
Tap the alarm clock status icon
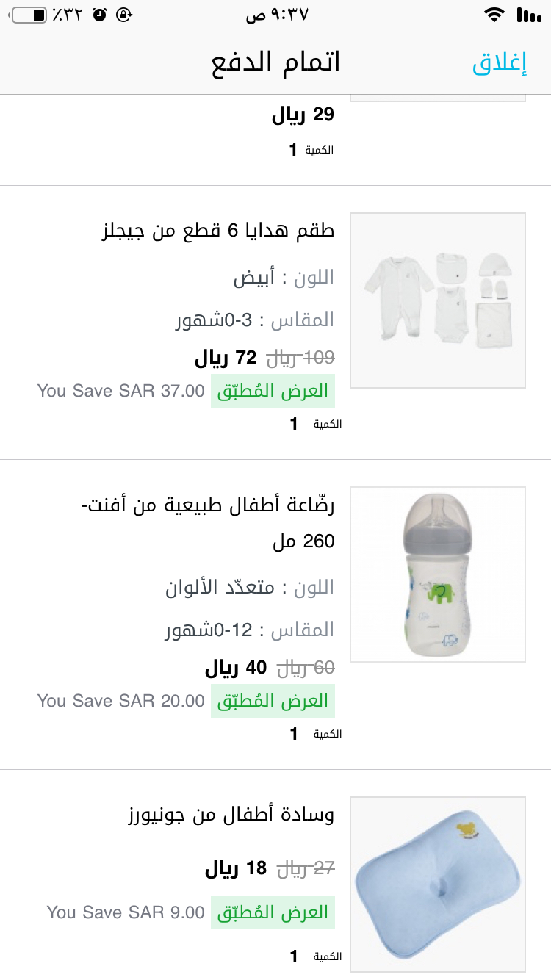pos(100,15)
